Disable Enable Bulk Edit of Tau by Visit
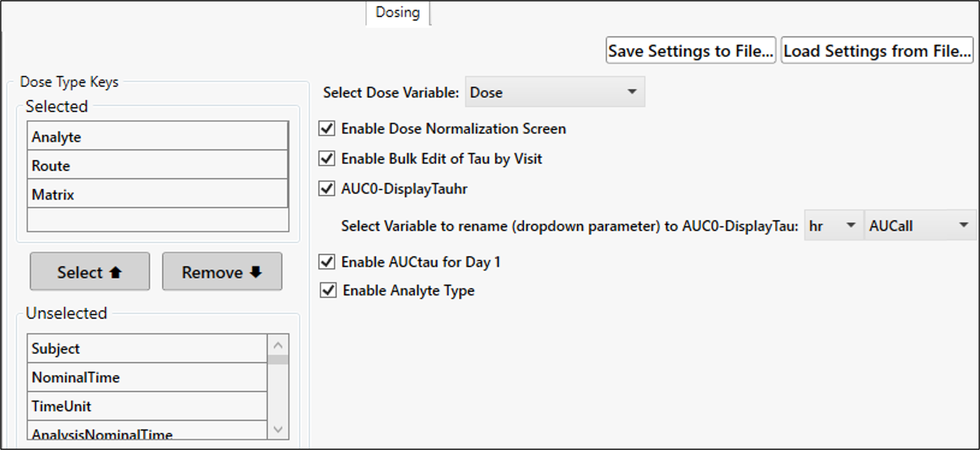This screenshot has height=450, width=980. (x=326, y=158)
